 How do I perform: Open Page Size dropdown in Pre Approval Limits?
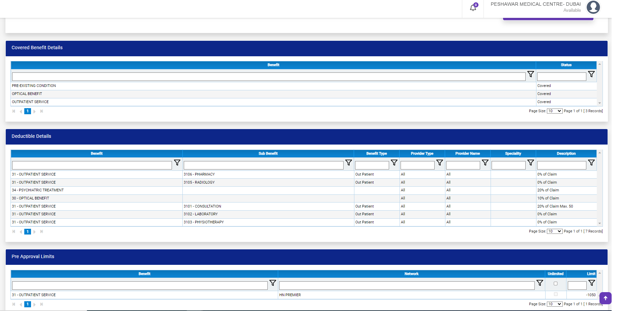554,304
